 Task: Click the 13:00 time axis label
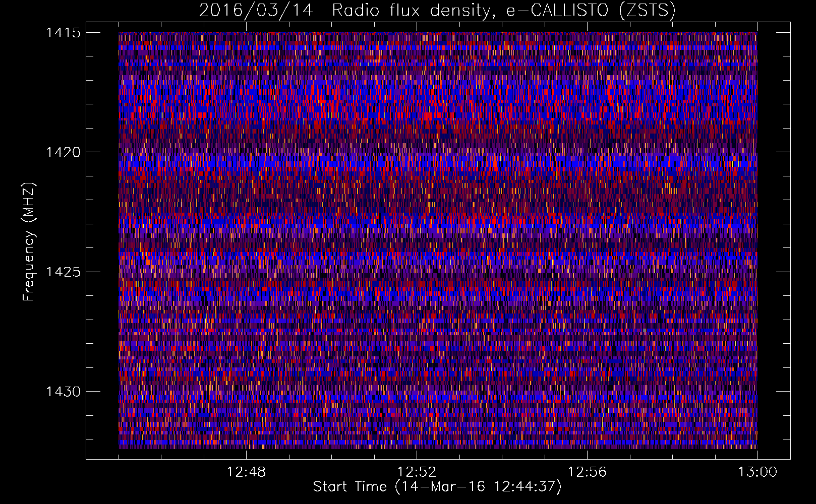point(757,472)
